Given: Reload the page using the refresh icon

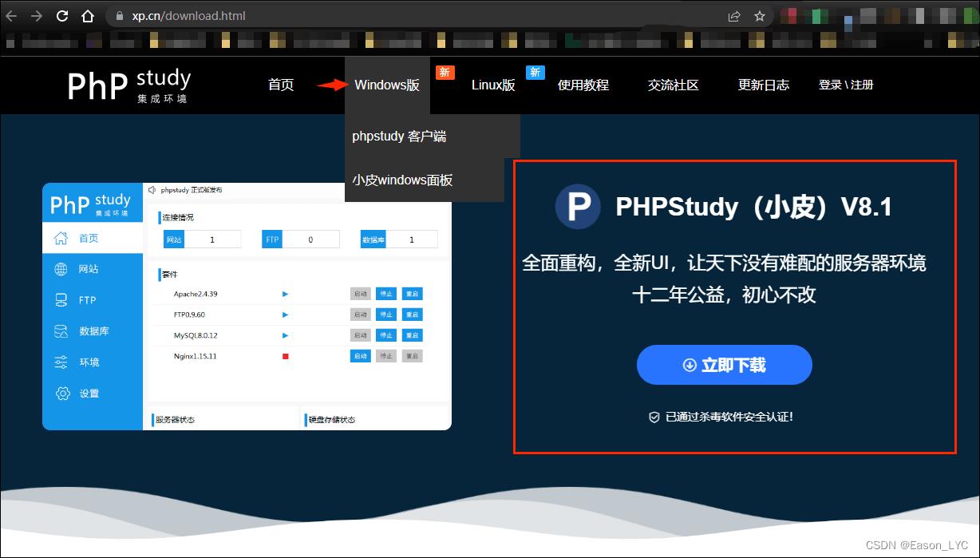Looking at the screenshot, I should coord(61,14).
